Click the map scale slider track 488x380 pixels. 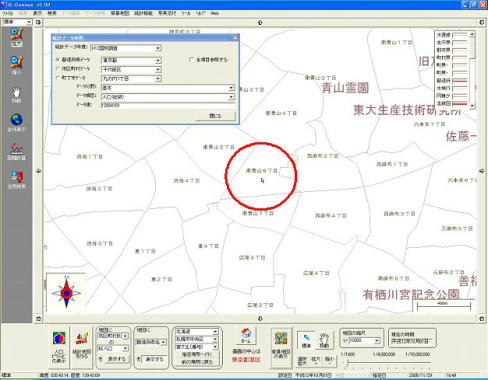[386, 362]
